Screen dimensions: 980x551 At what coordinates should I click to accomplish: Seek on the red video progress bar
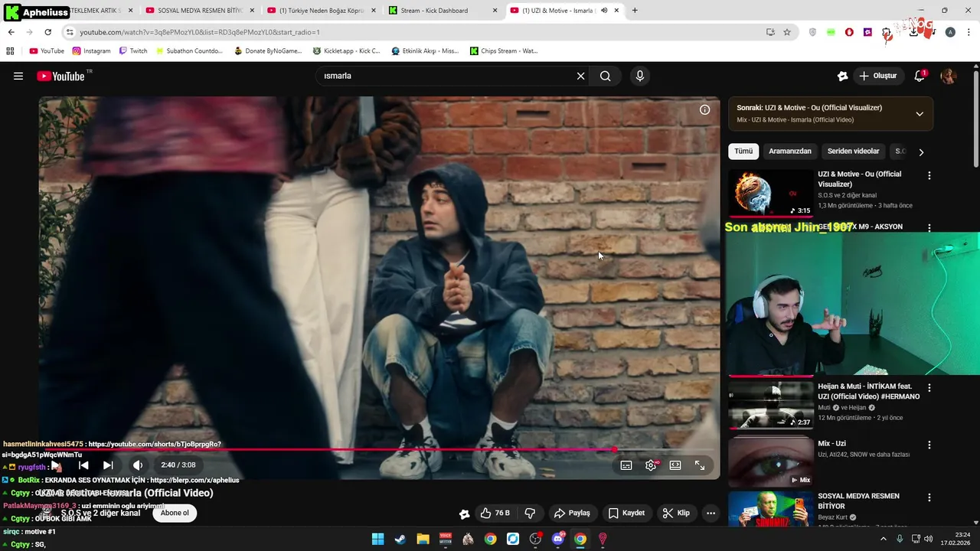pos(380,450)
